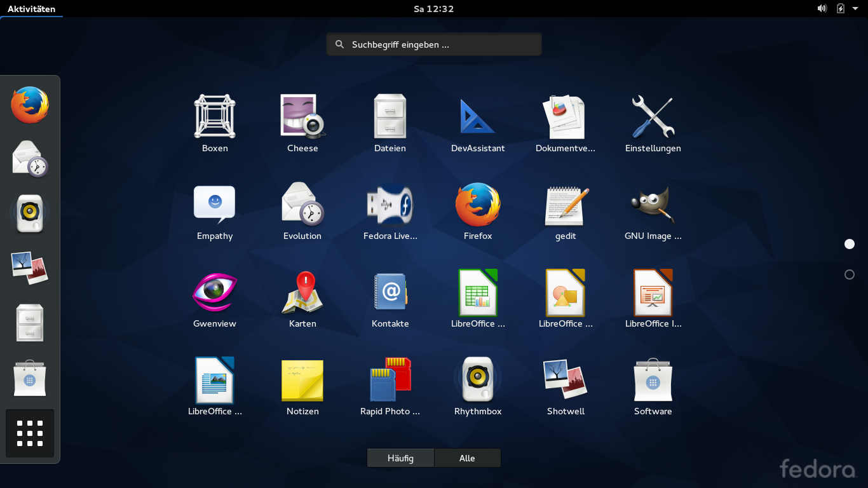Open Rapid Photo Downloader
The image size is (868, 488).
[x=390, y=380]
